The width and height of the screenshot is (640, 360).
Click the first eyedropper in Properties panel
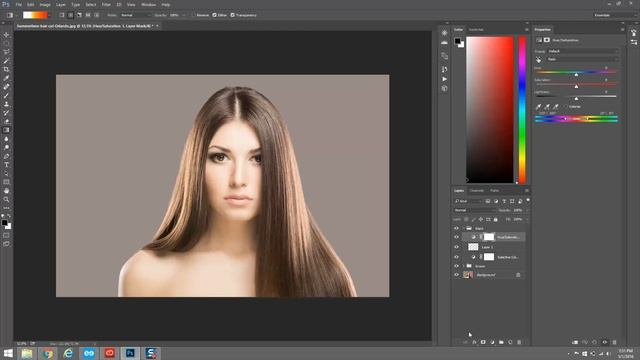(x=538, y=107)
